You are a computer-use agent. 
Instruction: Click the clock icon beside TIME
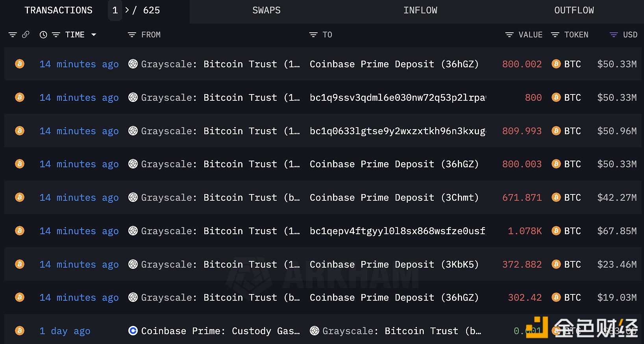click(43, 35)
